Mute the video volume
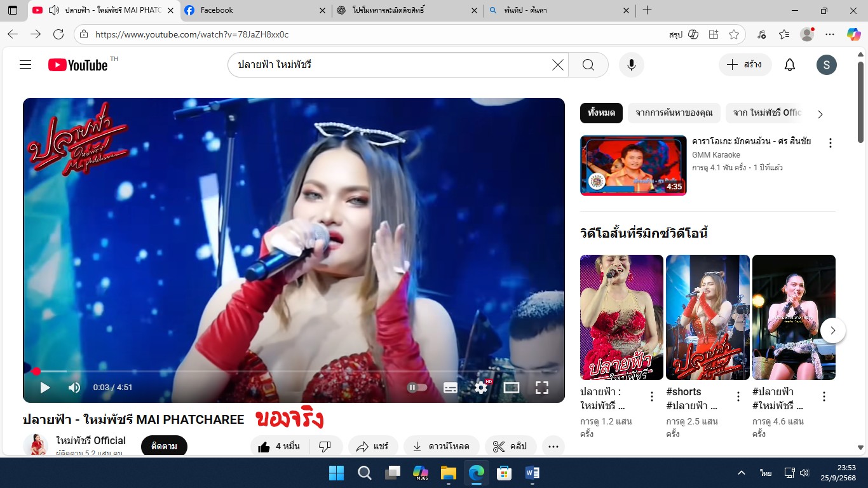This screenshot has height=488, width=868. click(x=74, y=387)
